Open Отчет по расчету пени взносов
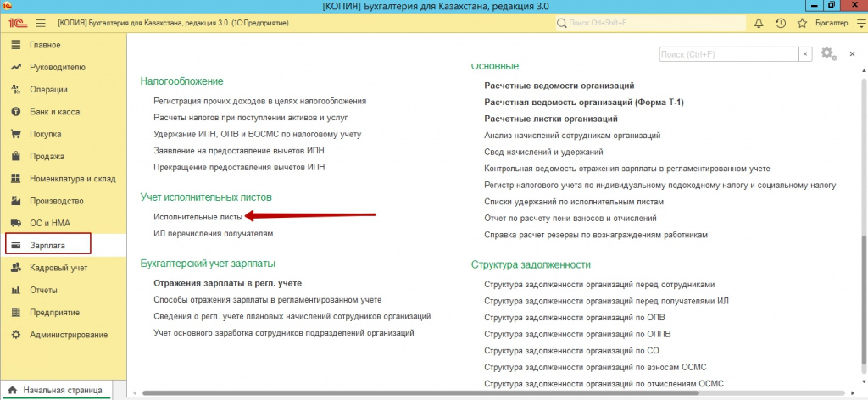This screenshot has width=868, height=400. 570,218
